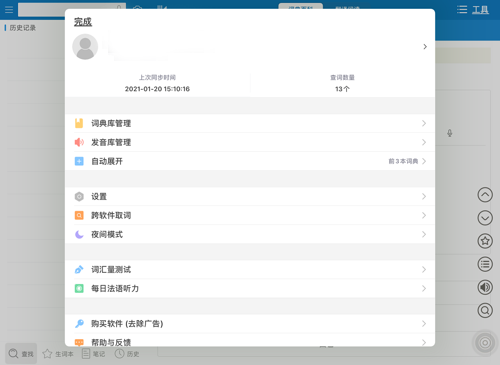The image size is (500, 365).
Task: Click the orange 跨软件取词 search icon
Action: [79, 216]
